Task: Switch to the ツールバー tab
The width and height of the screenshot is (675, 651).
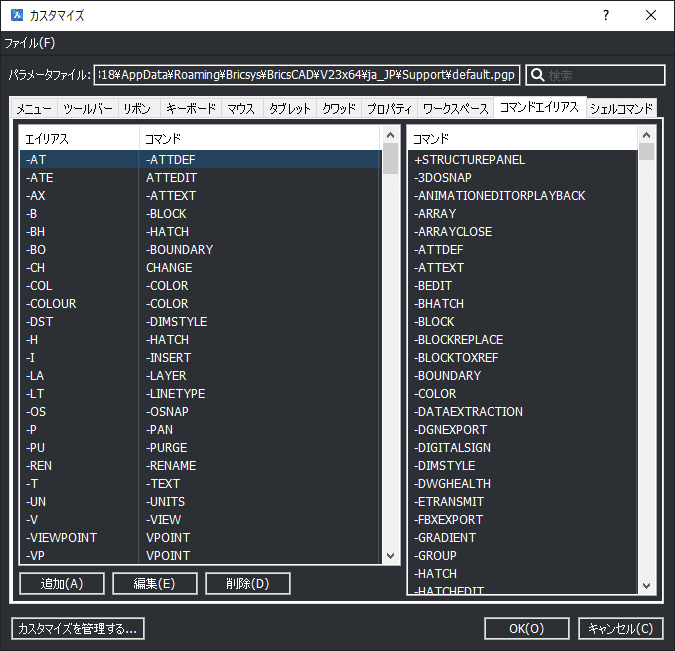Action: 87,108
